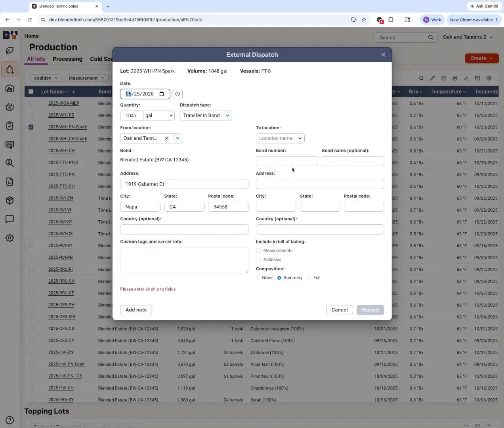Click the Cancel button

[340, 310]
